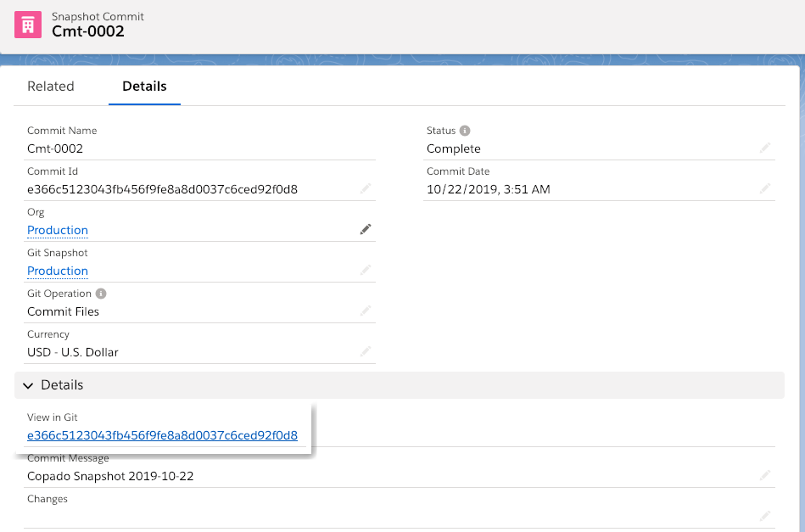Click the Commit Files value
805x532 pixels.
click(63, 311)
